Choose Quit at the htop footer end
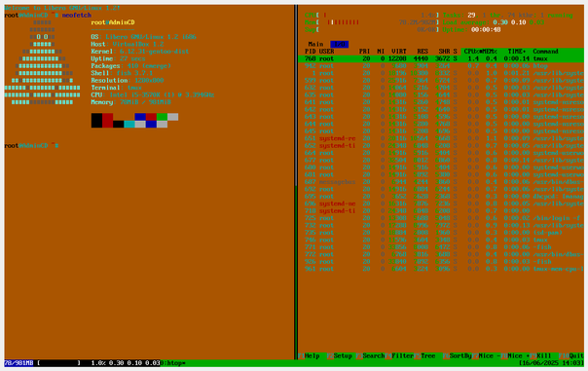Image resolution: width=588 pixels, height=371 pixels. (571, 355)
